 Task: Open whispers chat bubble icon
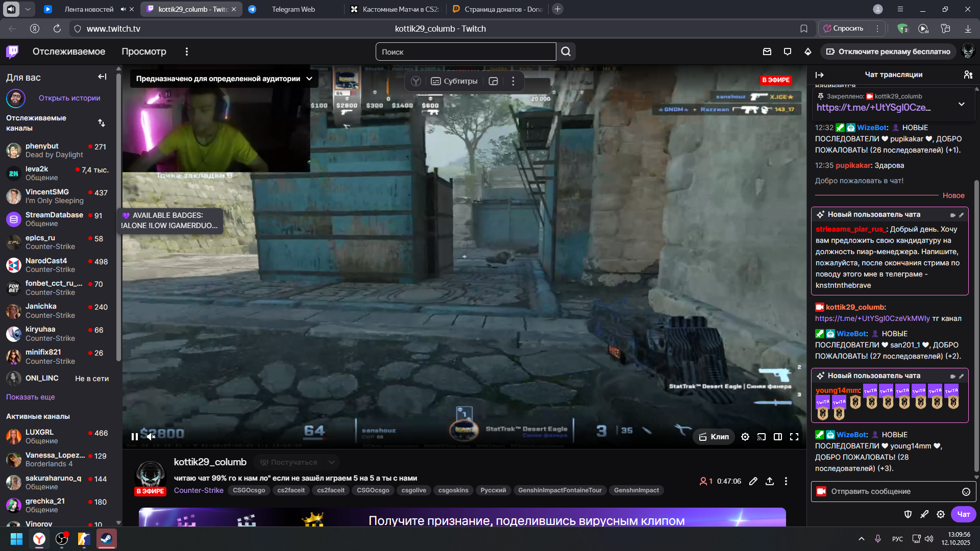click(788, 52)
